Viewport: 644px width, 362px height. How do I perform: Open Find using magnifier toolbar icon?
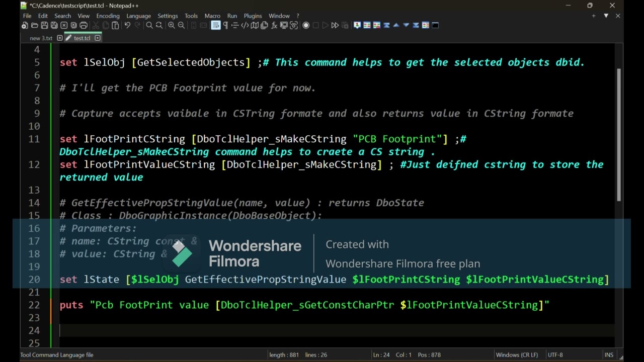(149, 25)
